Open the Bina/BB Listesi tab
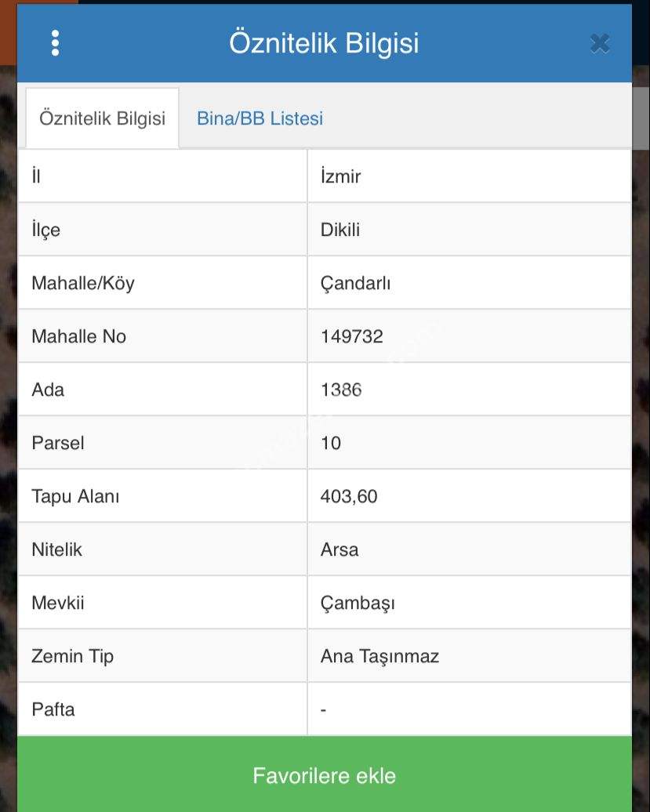 [x=260, y=118]
